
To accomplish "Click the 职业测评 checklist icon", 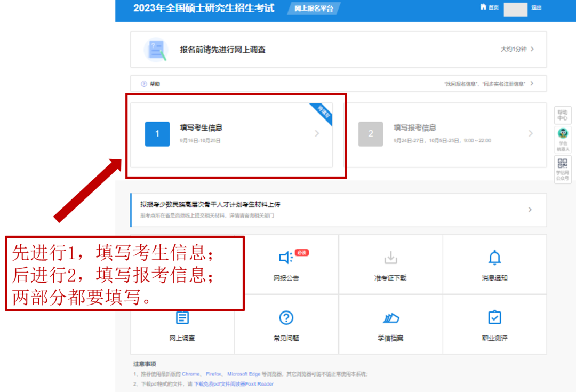I will point(494,318).
